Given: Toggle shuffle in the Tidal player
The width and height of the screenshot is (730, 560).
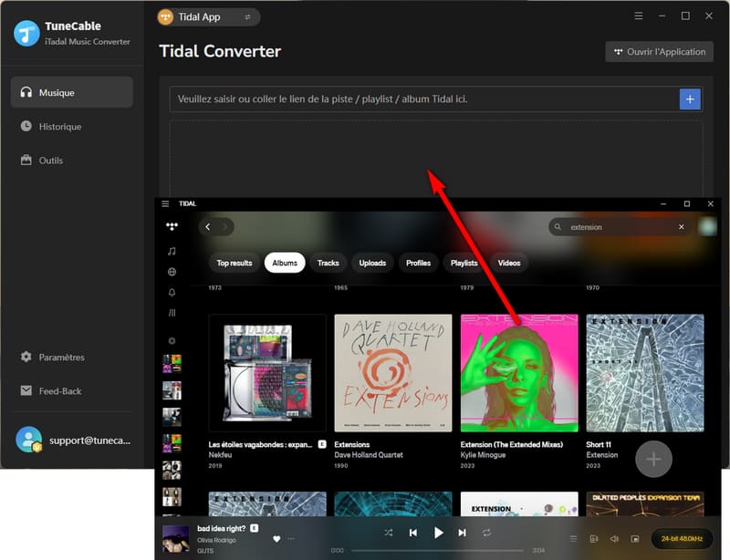Looking at the screenshot, I should click(x=389, y=533).
